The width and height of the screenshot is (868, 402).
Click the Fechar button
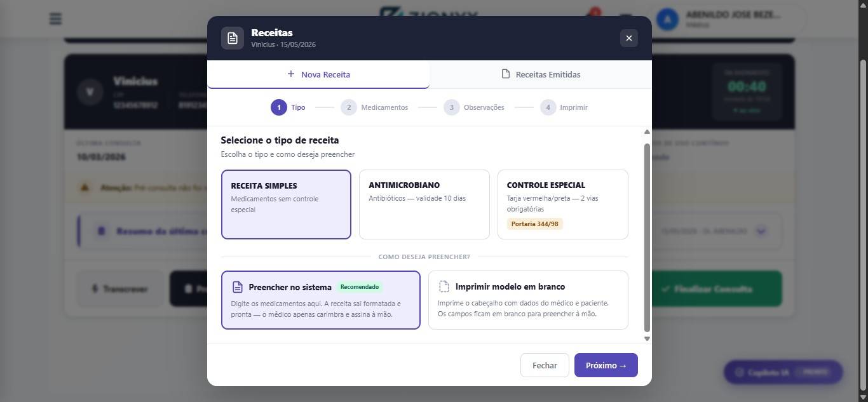(x=545, y=365)
